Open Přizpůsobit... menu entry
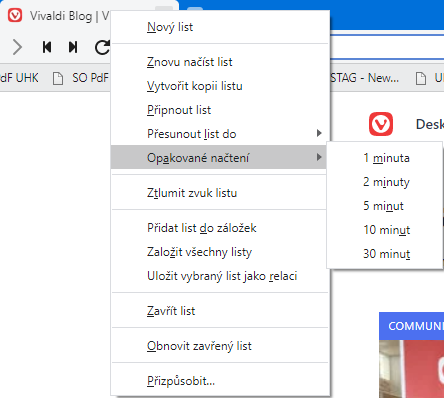Image resolution: width=444 pixels, height=398 pixels. click(x=220, y=381)
